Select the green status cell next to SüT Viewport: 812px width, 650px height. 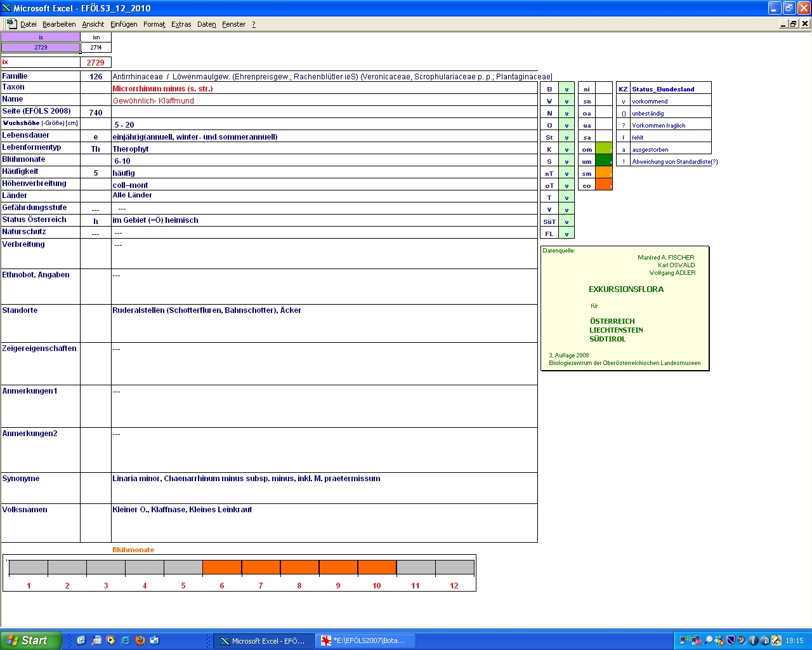pyautogui.click(x=566, y=222)
